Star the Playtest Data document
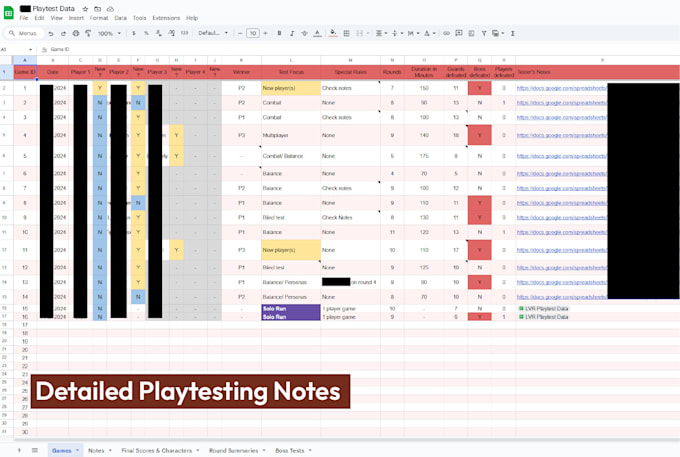The image size is (680, 457). (x=85, y=9)
